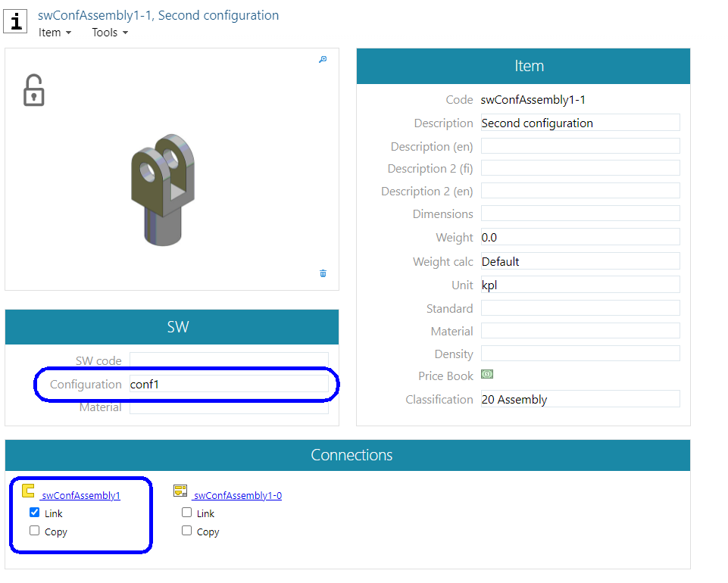Enable the Link checkbox under swConfAssembly1-0

(x=187, y=513)
